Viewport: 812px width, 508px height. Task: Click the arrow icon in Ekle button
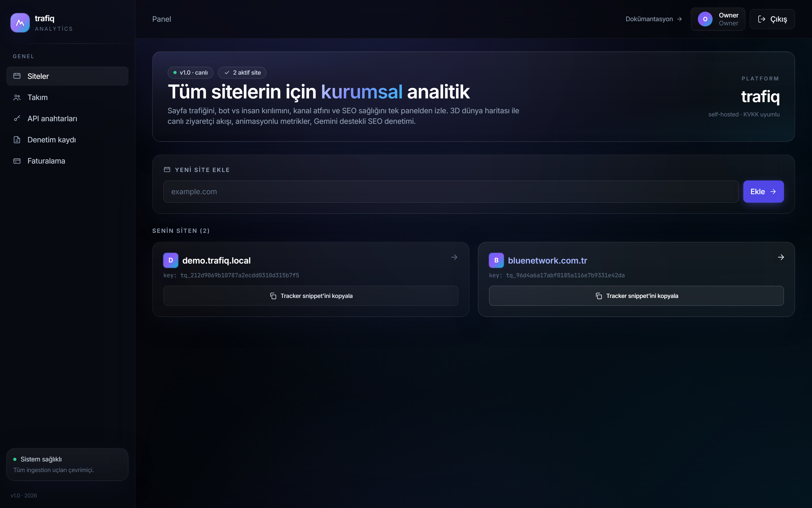pyautogui.click(x=773, y=192)
